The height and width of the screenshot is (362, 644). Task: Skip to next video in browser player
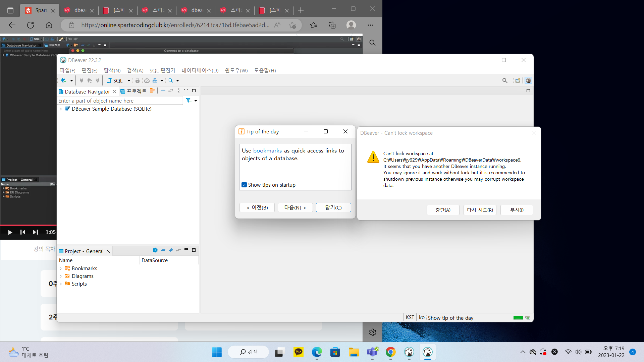36,232
